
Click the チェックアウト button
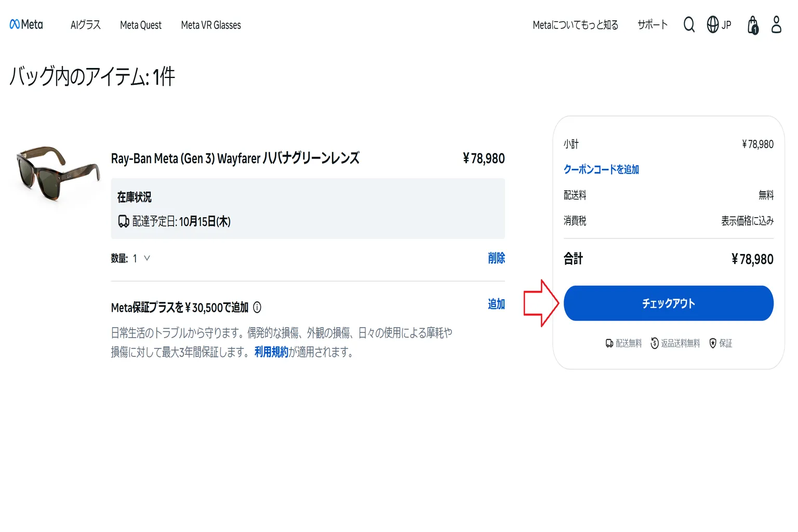(669, 303)
